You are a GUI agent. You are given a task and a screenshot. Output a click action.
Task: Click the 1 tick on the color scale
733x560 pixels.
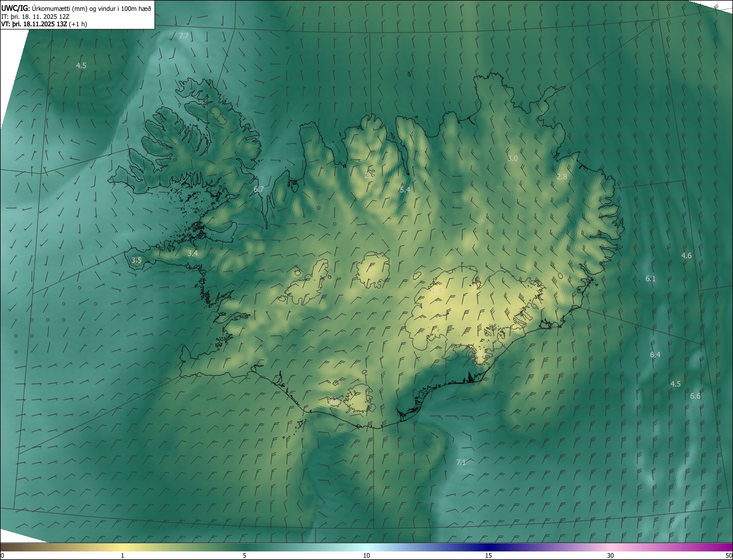pyautogui.click(x=123, y=555)
